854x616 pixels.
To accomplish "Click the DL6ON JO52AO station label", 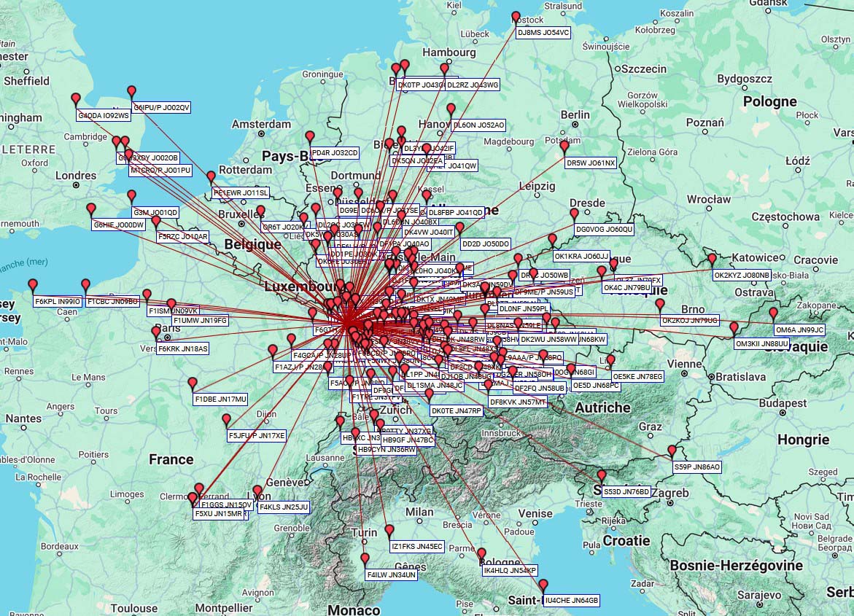I will tap(478, 125).
